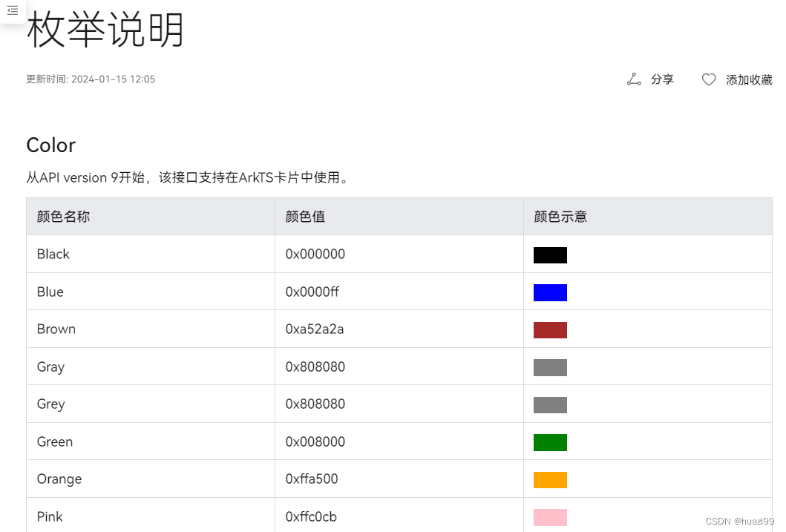Image resolution: width=786 pixels, height=532 pixels.
Task: Select the Blue color swatch
Action: (550, 292)
